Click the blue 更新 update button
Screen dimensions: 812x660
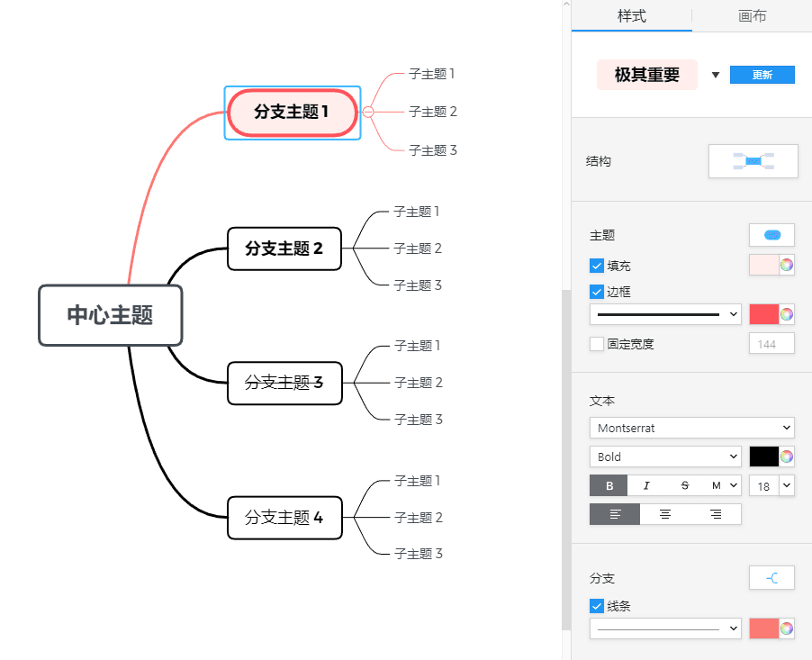(762, 75)
